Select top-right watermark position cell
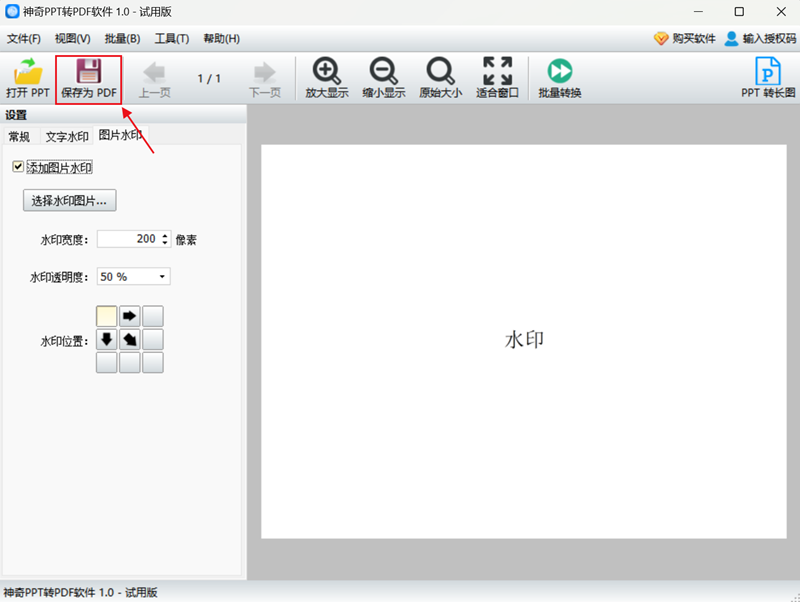 pyautogui.click(x=153, y=316)
